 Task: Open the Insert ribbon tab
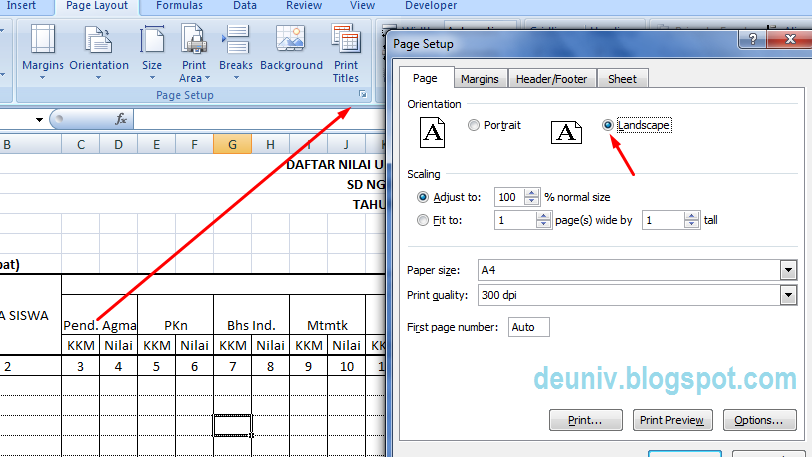tap(21, 6)
